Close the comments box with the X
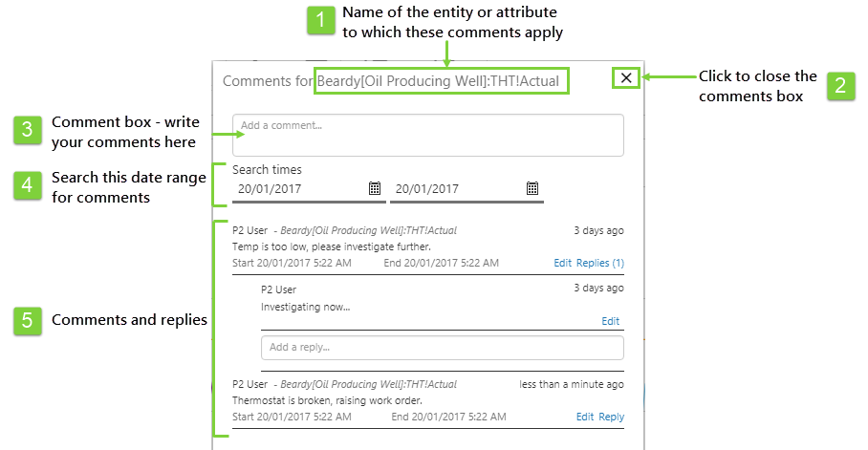The image size is (868, 450). (626, 78)
